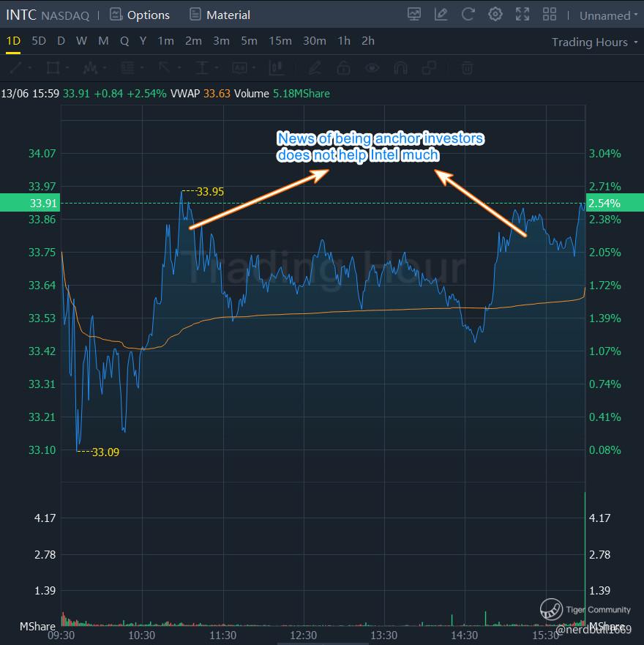The height and width of the screenshot is (645, 644).
Task: Click the Material button
Action: (x=220, y=15)
